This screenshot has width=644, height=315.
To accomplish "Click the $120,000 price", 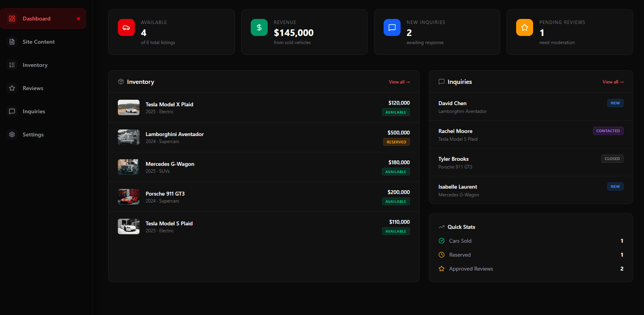I will pyautogui.click(x=399, y=103).
